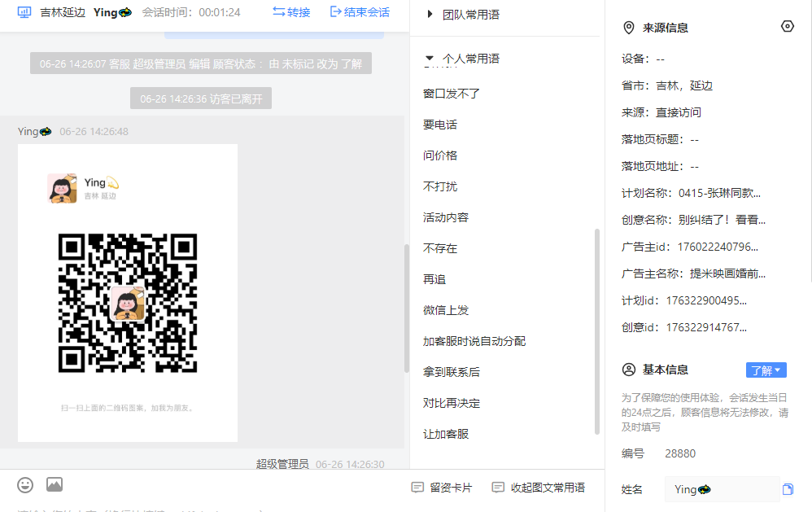This screenshot has height=512, width=812.
Task: Click the 计划名称 value 0415-张琳同款...
Action: [x=720, y=193]
